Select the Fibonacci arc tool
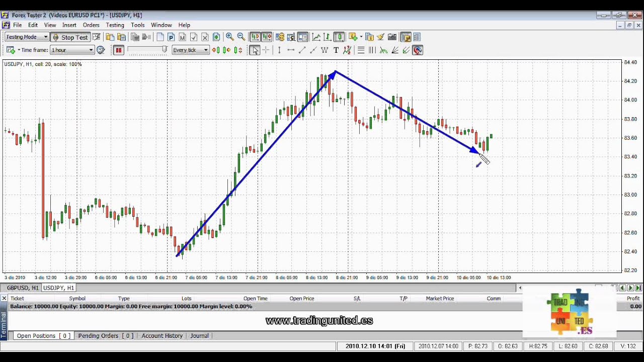The width and height of the screenshot is (644, 362). click(x=383, y=50)
